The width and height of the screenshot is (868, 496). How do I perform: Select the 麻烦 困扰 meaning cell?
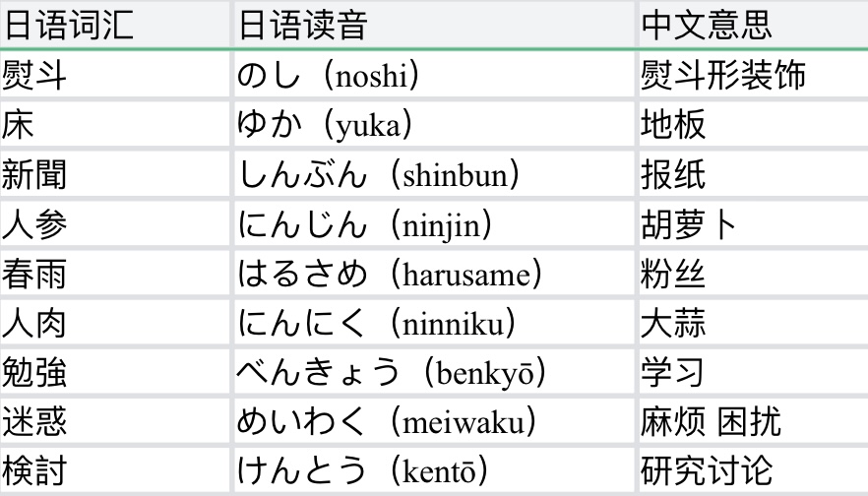[x=711, y=422]
